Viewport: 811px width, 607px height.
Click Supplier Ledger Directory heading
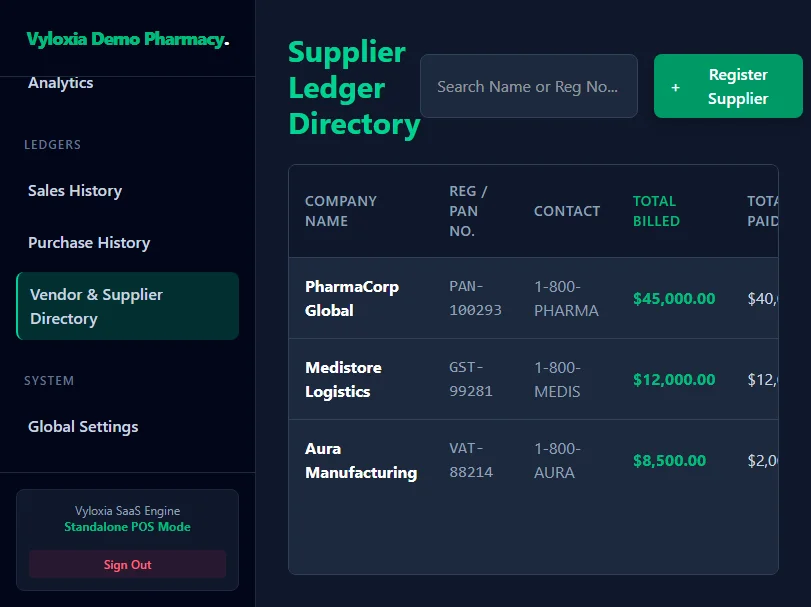(354, 88)
